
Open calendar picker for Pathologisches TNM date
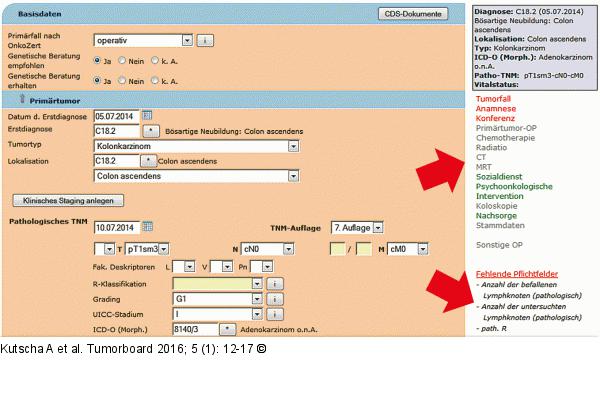147,227
